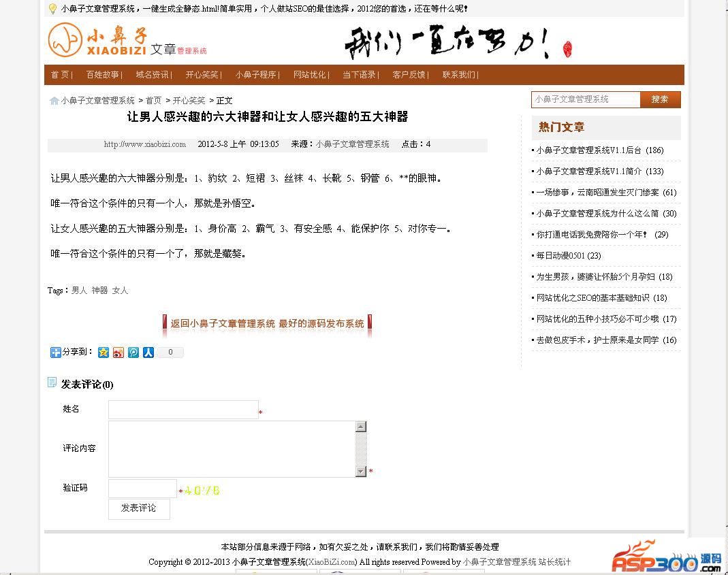
Task: Click the 验证码 captcha input field
Action: tap(142, 489)
